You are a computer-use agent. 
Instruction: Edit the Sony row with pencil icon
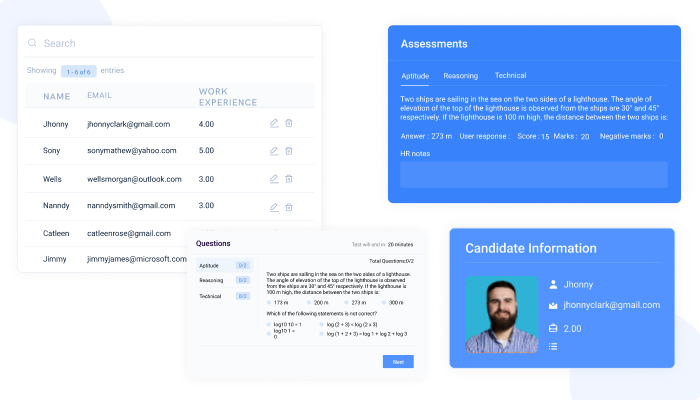pos(274,151)
